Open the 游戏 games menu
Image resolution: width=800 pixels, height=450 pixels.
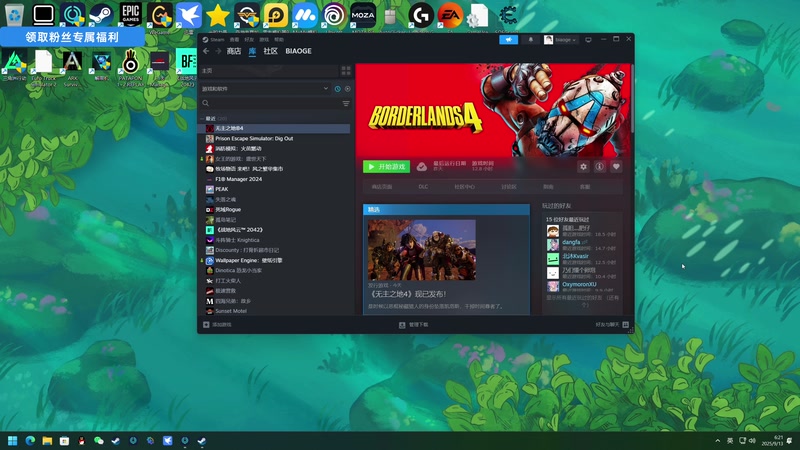pos(264,39)
